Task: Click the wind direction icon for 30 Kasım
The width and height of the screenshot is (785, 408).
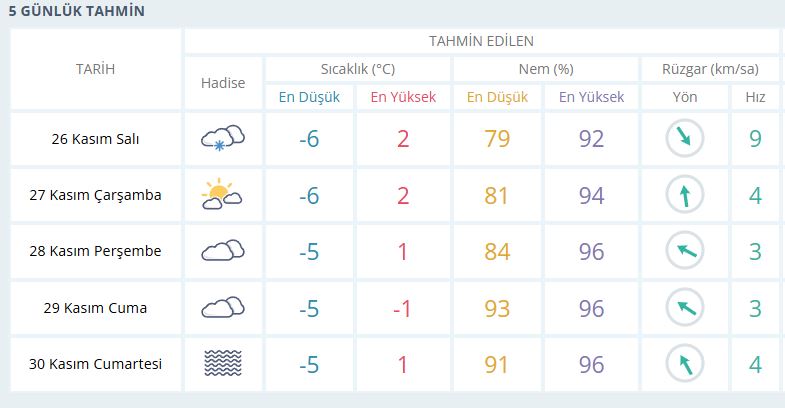Action: click(x=684, y=364)
